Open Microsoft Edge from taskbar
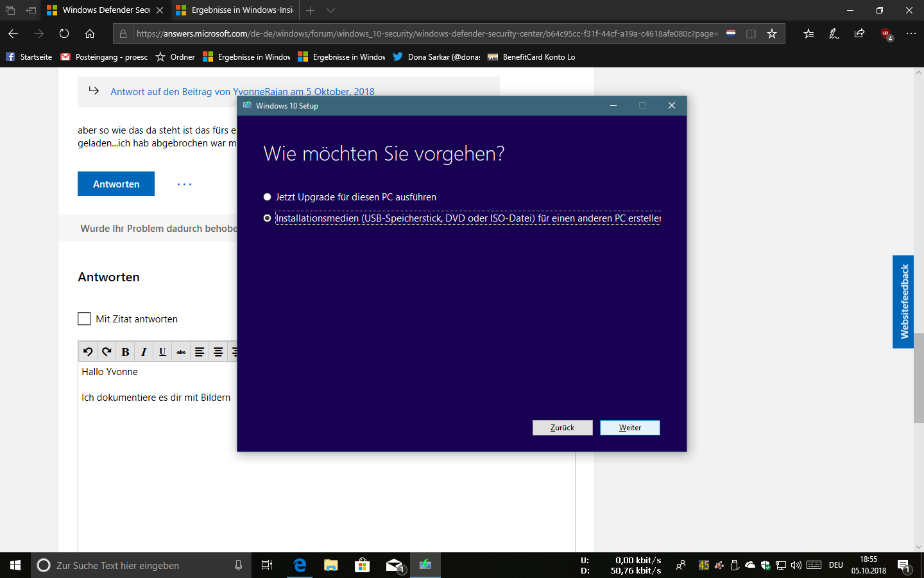Screen dimensions: 924x578 coord(300,565)
